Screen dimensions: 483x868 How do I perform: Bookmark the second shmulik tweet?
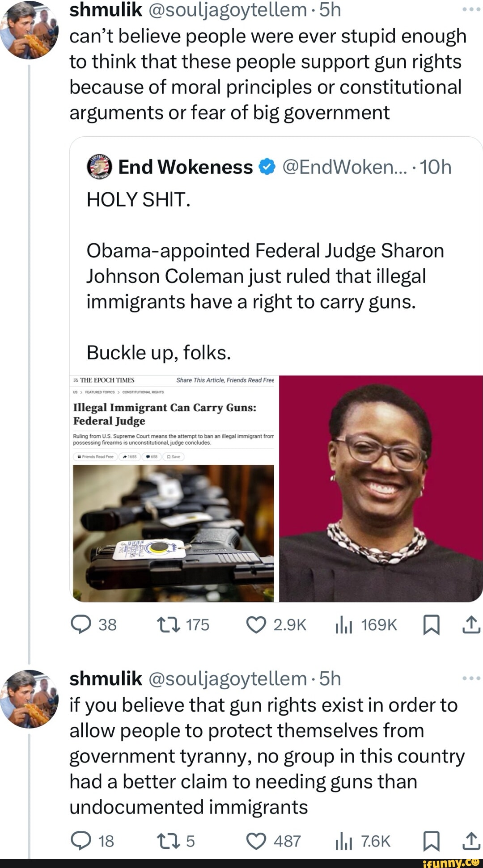tap(431, 841)
